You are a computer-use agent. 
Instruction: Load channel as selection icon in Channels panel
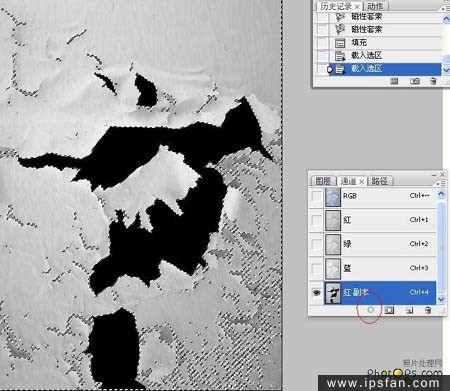tap(371, 310)
